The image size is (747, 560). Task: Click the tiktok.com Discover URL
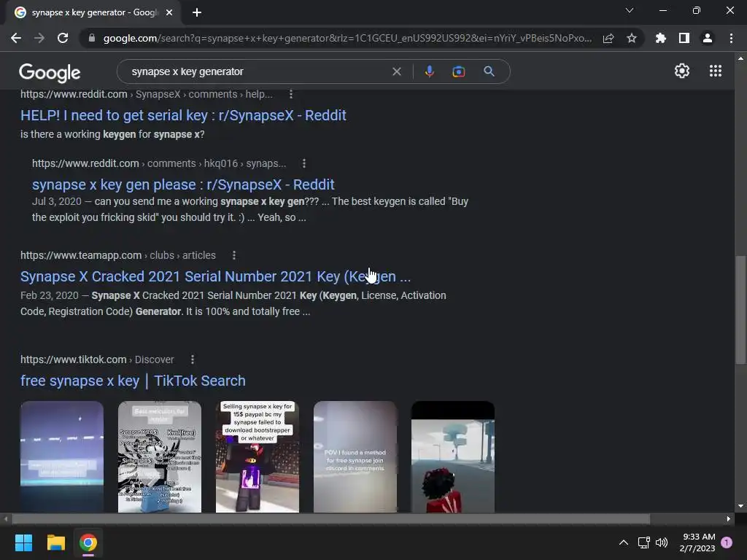(x=97, y=359)
